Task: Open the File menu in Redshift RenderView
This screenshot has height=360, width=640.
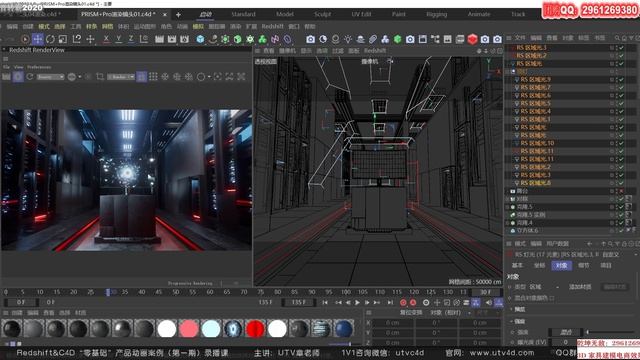Action: coord(6,67)
